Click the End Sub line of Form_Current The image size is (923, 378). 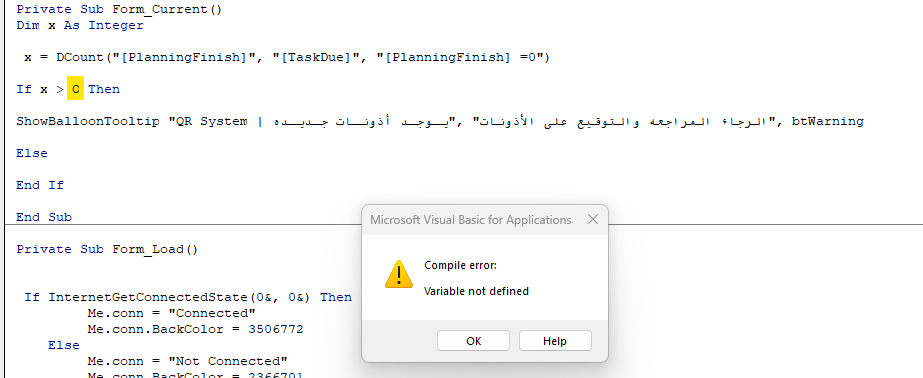tap(44, 217)
